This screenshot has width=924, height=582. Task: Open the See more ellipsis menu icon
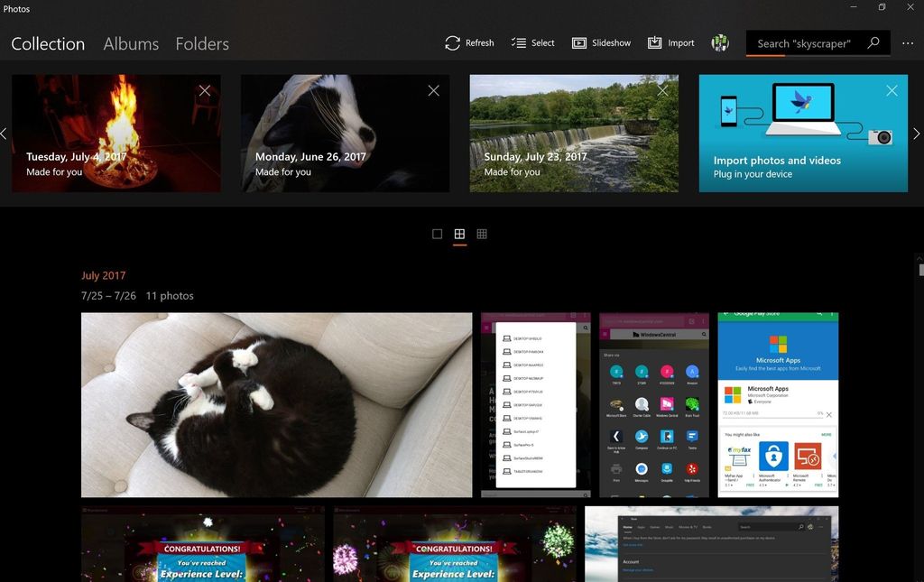tap(908, 42)
